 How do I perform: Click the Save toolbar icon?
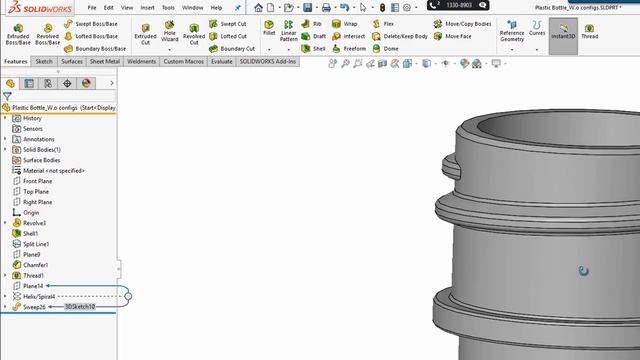point(308,7)
